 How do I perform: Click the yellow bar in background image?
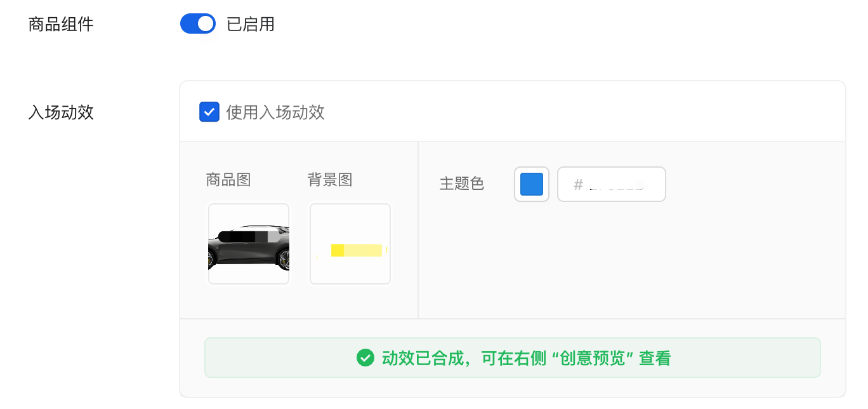click(357, 250)
